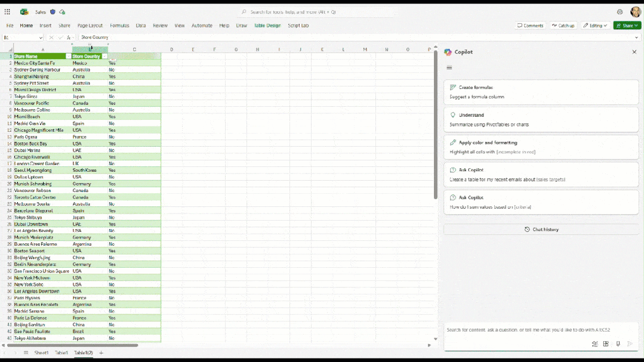Switch to the Sheet1 tab
The width and height of the screenshot is (644, 362).
click(x=41, y=353)
